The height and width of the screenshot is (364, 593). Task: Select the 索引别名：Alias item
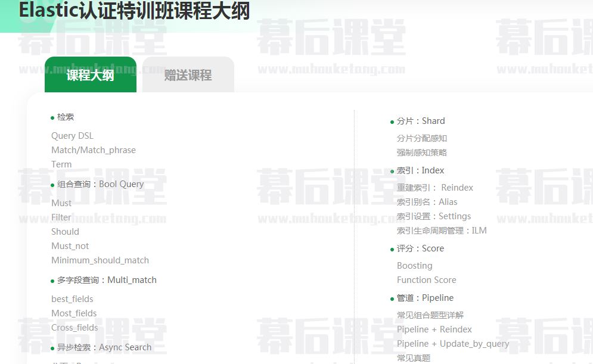tap(427, 202)
